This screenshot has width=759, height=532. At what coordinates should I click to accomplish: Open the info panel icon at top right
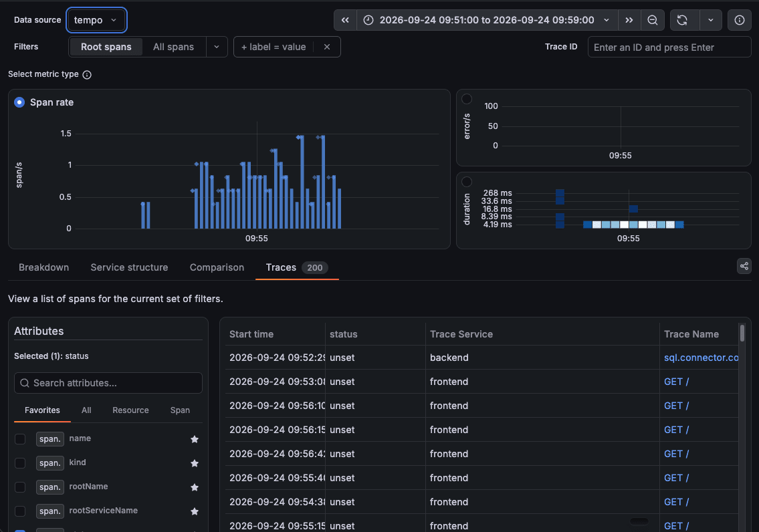(x=739, y=20)
